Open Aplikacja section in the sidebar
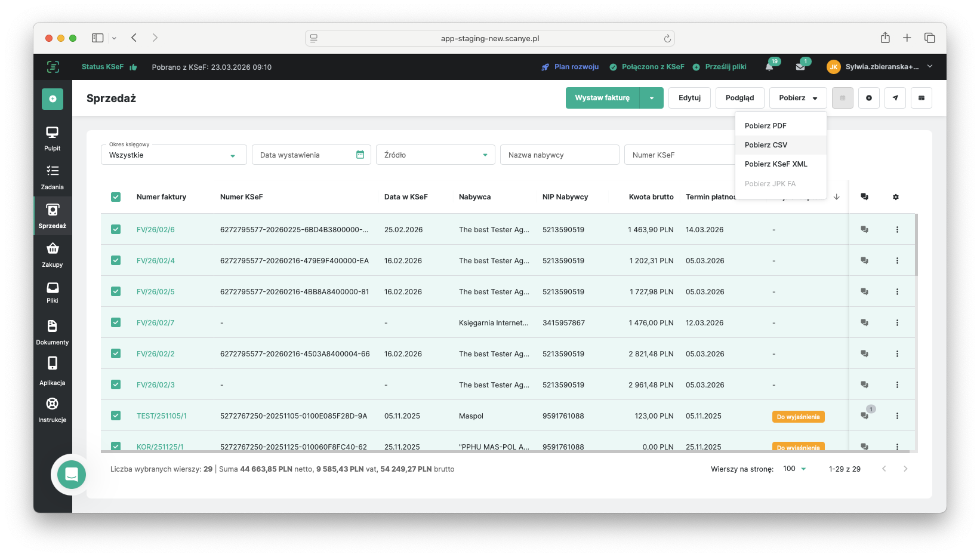This screenshot has width=980, height=557. pos(53,371)
